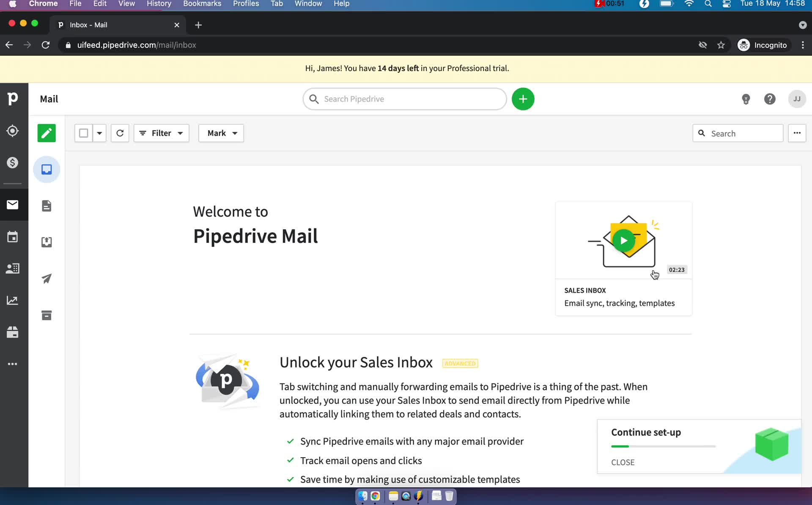Click the green Add button
Image resolution: width=812 pixels, height=505 pixels.
[x=522, y=98]
